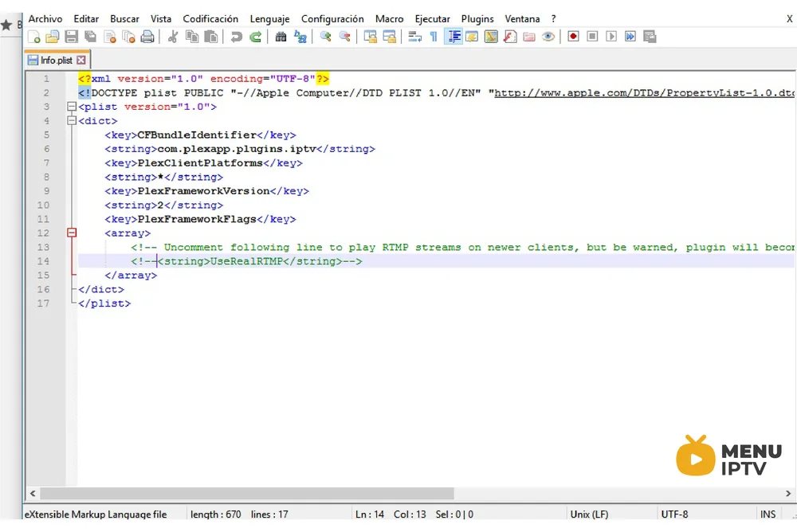797x532 pixels.
Task: Create a new file with the New icon
Action: pyautogui.click(x=33, y=37)
